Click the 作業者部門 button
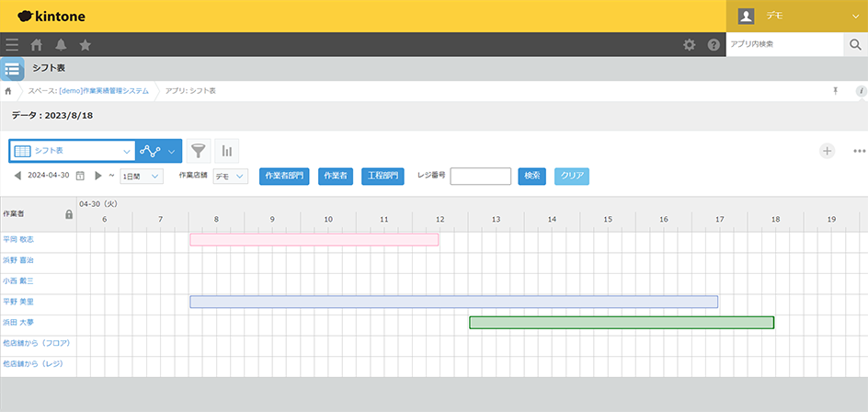The width and height of the screenshot is (868, 412). (284, 176)
